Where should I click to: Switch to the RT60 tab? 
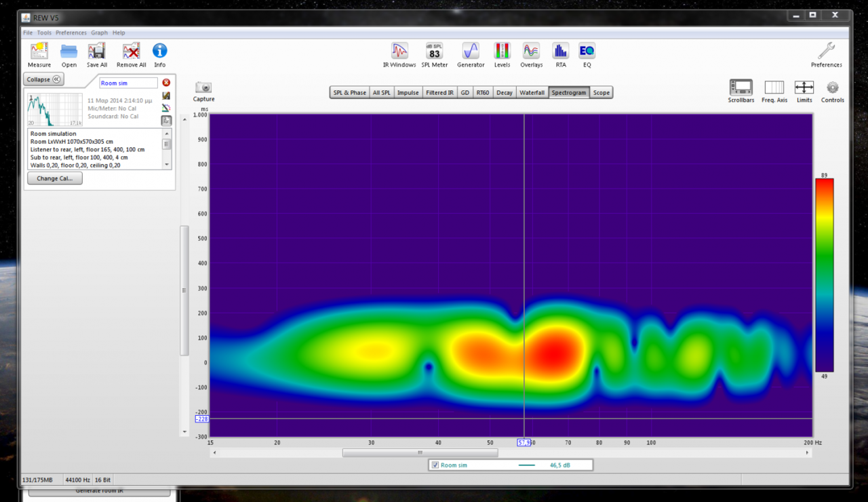tap(483, 93)
